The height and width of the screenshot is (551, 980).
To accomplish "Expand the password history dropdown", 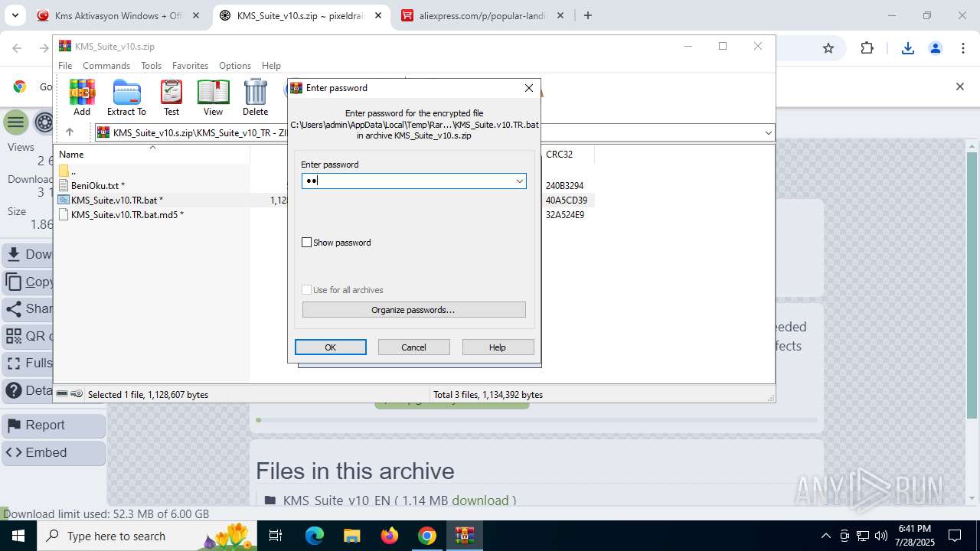I will coord(519,181).
